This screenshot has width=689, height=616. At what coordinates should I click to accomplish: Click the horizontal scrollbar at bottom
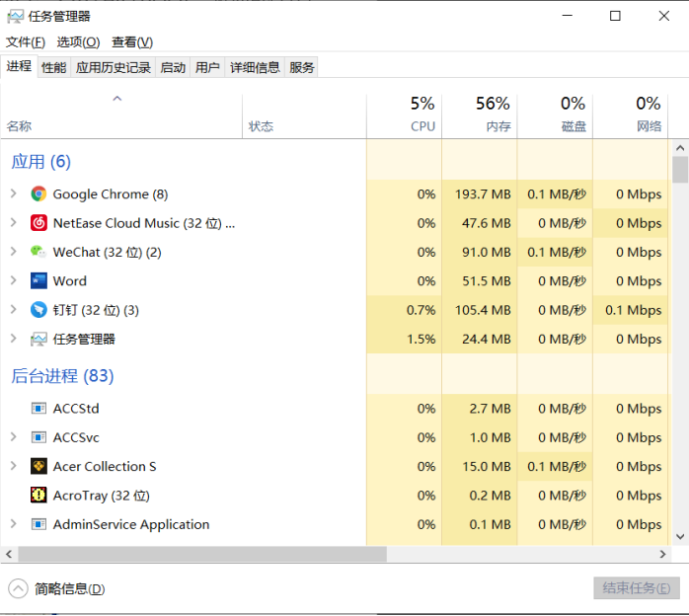pos(197,555)
